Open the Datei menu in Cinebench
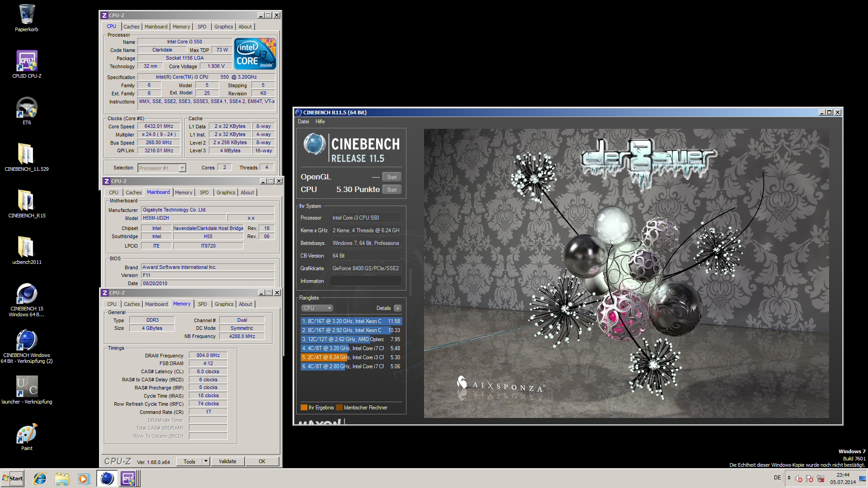Screen dimensions: 868x488 tap(303, 122)
